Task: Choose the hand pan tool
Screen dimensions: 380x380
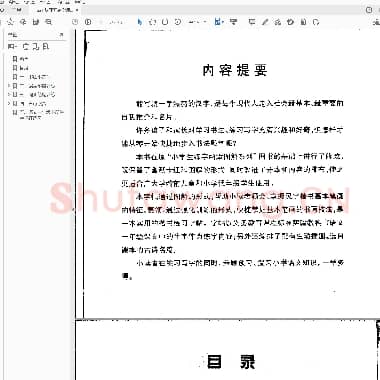Action: click(152, 22)
